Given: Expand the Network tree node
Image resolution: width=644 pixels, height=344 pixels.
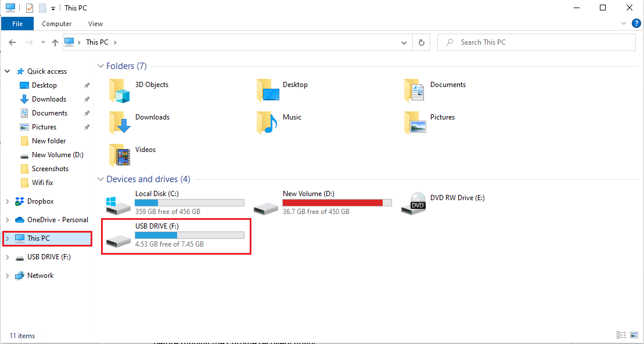Looking at the screenshot, I should (8, 276).
